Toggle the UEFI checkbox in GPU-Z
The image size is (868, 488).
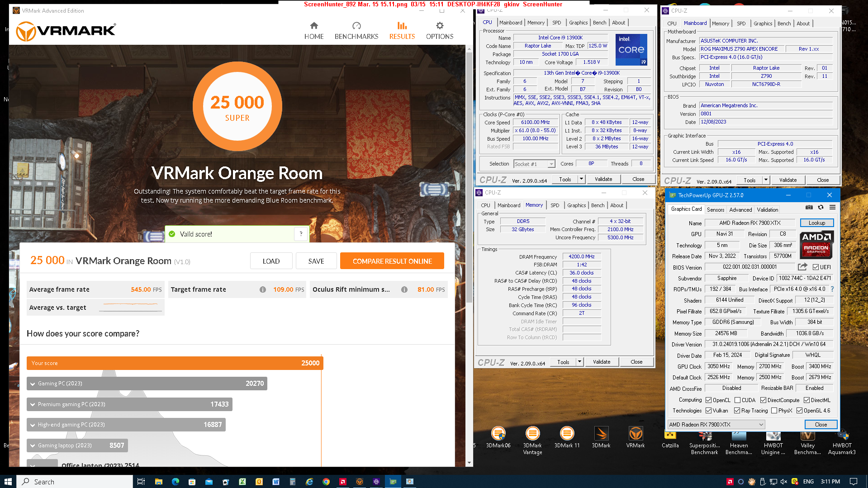(816, 267)
